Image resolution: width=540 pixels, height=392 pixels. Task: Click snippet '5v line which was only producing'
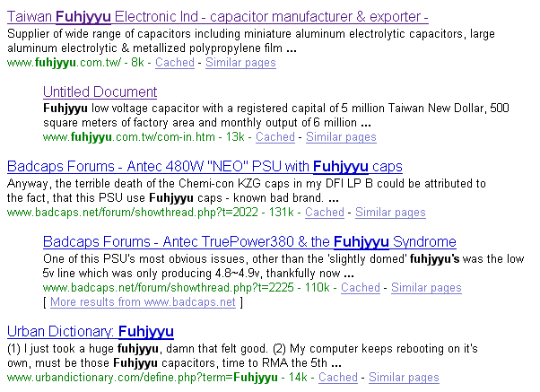tap(127, 274)
